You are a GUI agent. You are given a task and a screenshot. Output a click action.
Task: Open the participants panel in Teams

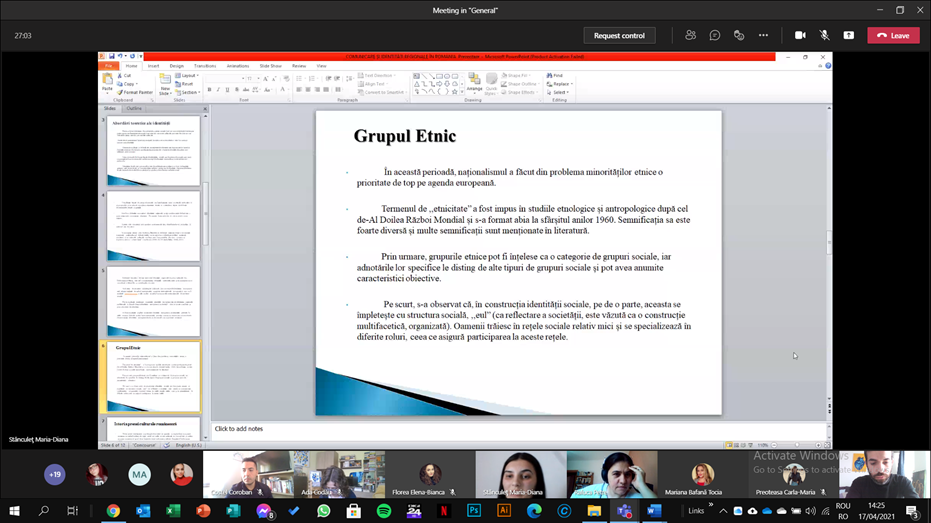click(x=690, y=35)
